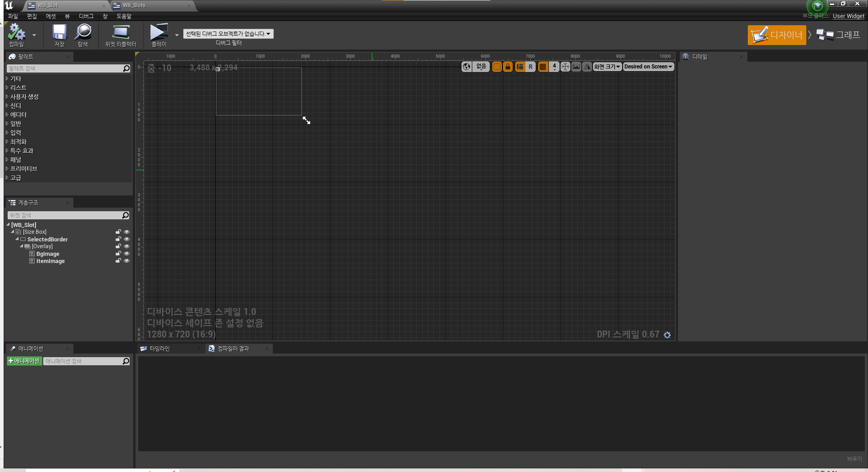
Task: Hide ItemImage with eye icon
Action: 127,261
